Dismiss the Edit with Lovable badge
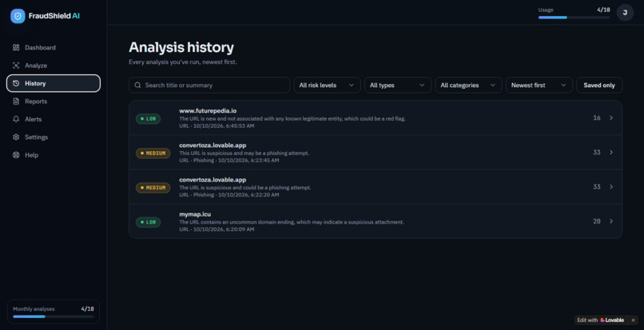The width and height of the screenshot is (644, 330). [x=633, y=320]
